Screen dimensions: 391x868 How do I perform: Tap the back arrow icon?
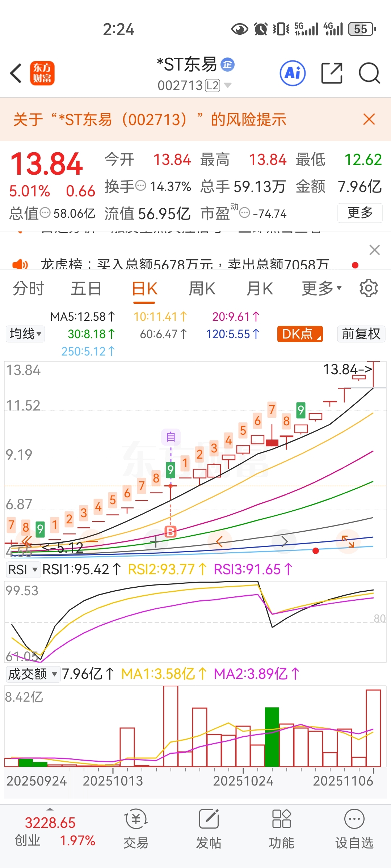click(x=16, y=73)
